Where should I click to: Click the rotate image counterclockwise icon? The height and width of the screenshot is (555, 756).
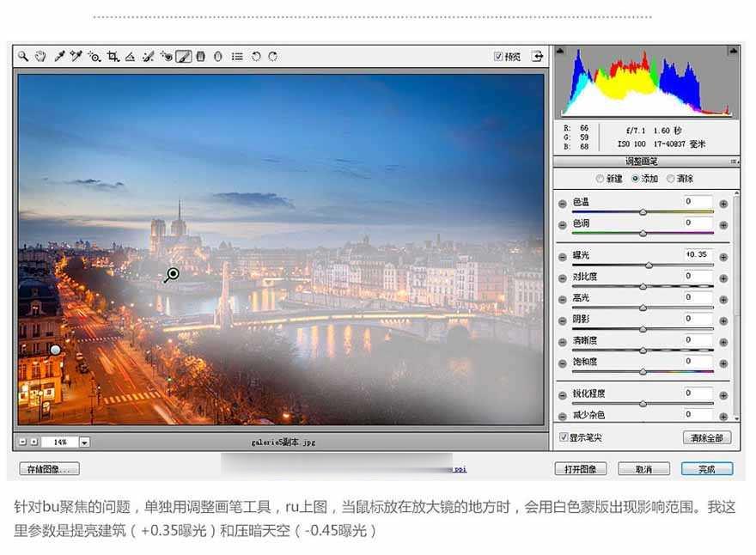[255, 56]
